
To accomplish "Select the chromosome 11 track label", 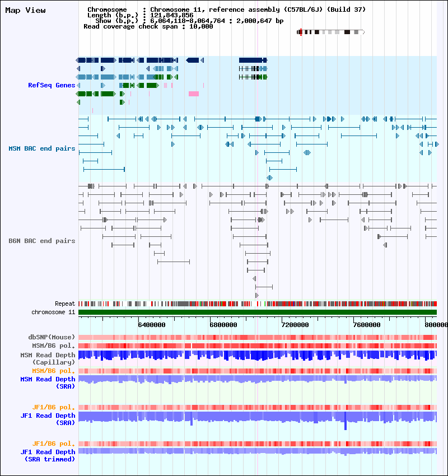I will 53,312.
